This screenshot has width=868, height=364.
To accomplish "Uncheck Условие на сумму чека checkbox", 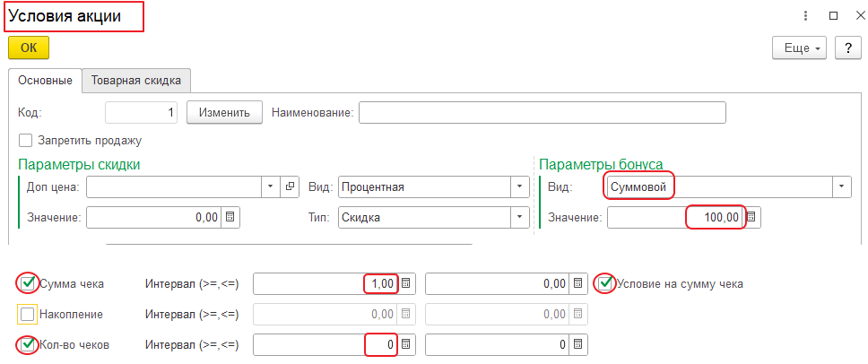I will pyautogui.click(x=605, y=284).
